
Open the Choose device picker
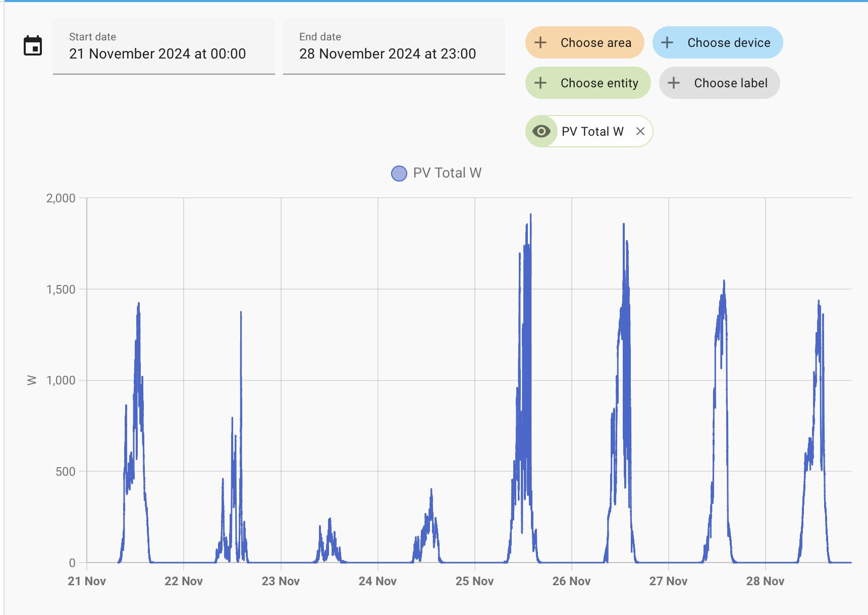(x=728, y=42)
